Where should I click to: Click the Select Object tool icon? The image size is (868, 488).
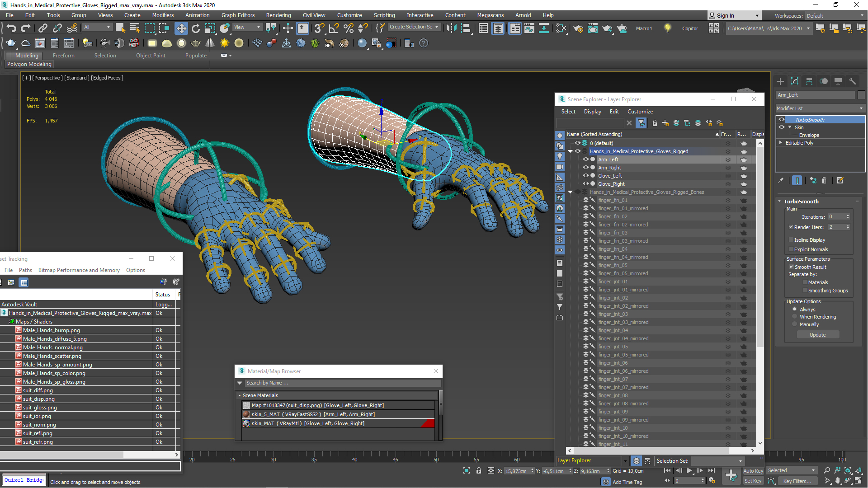coord(120,28)
